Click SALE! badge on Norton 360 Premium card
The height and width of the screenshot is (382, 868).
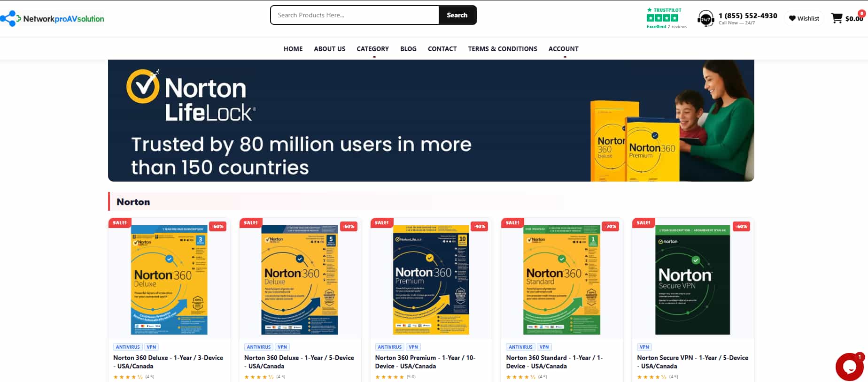pyautogui.click(x=382, y=223)
